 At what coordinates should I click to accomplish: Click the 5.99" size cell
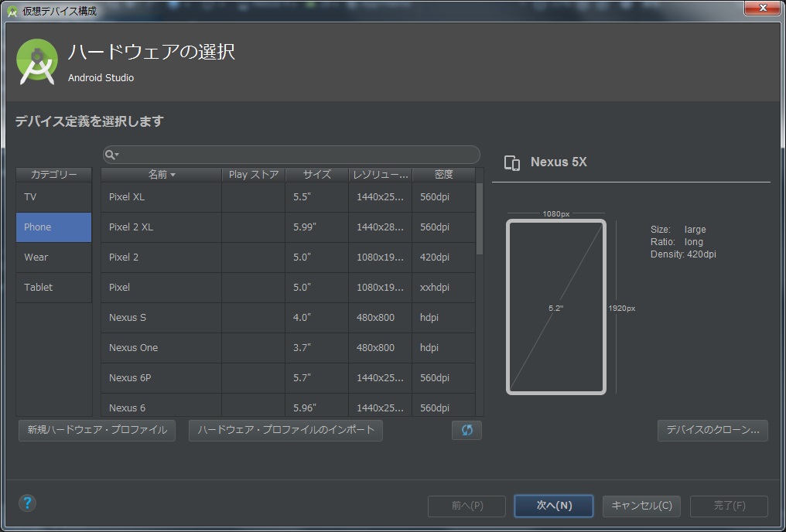coord(317,227)
